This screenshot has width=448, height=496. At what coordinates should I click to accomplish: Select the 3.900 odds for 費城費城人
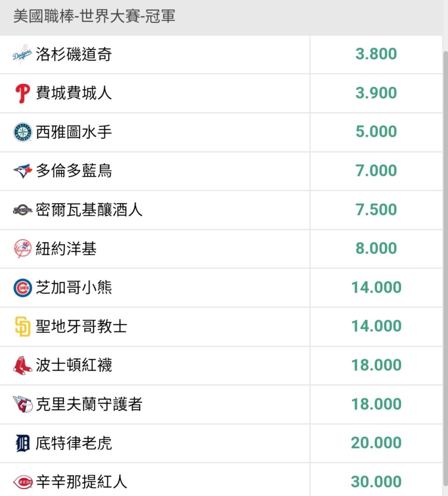376,93
